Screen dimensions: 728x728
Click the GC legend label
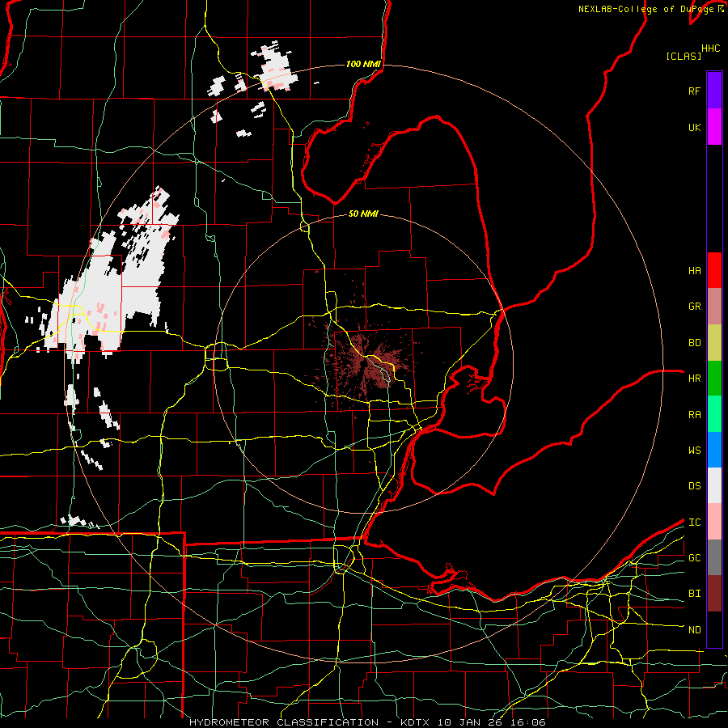[694, 558]
